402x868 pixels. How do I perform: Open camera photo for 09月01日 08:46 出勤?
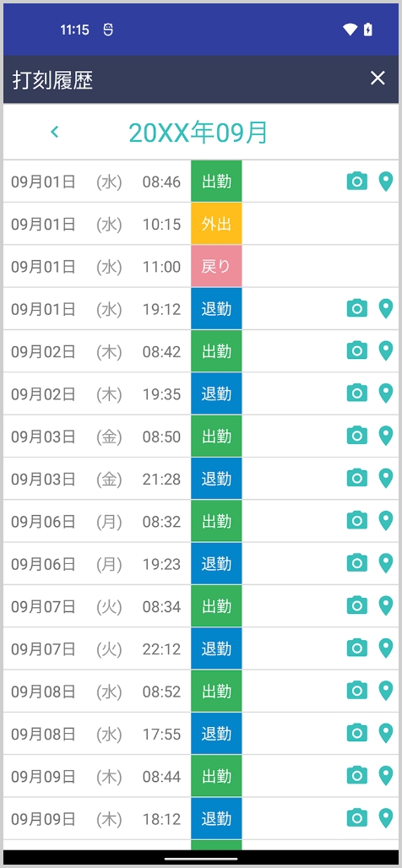click(357, 181)
